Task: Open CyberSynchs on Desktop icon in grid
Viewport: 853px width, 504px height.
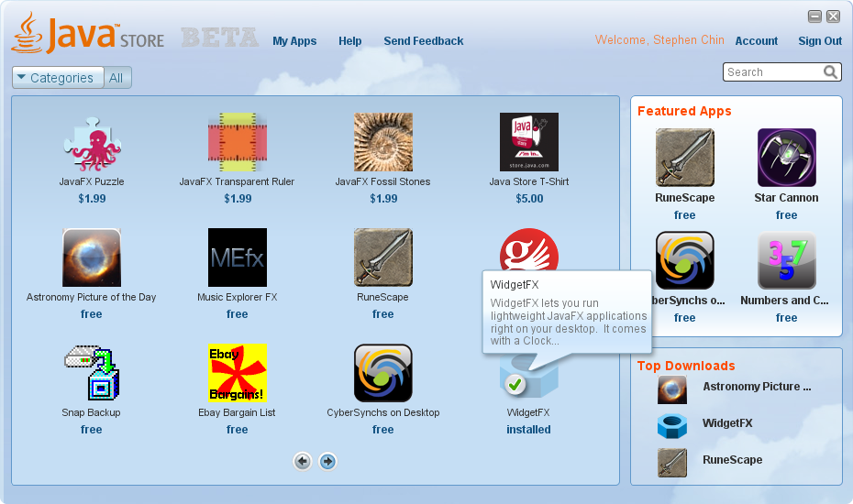Action: click(383, 372)
